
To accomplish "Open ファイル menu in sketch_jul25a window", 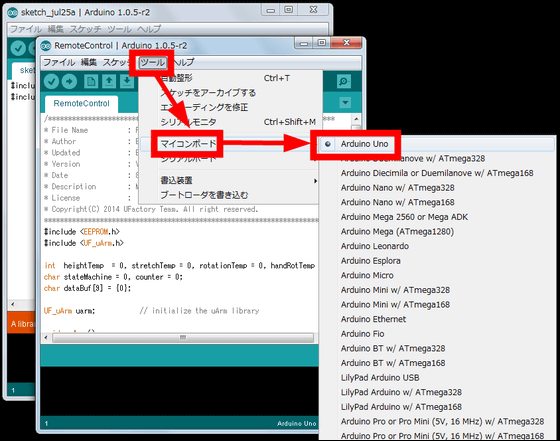I will point(26,29).
